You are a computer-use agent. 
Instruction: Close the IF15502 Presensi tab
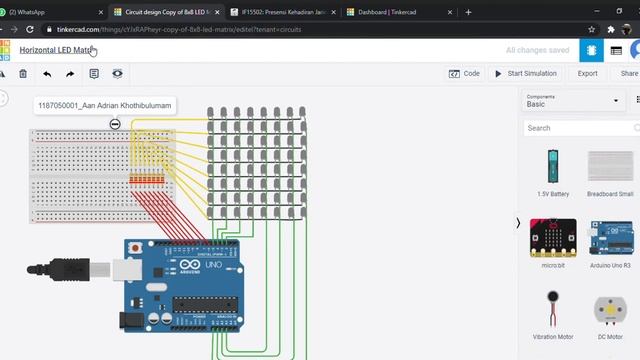pos(333,12)
